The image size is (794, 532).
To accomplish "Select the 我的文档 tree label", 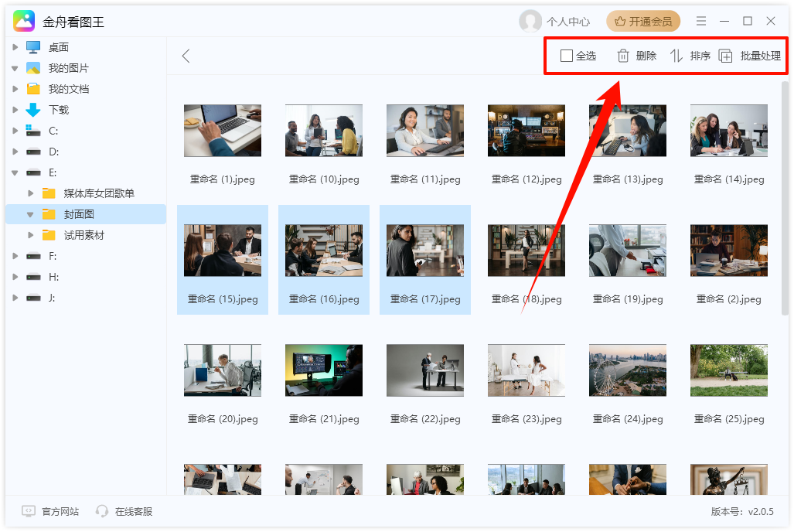I will click(x=69, y=89).
